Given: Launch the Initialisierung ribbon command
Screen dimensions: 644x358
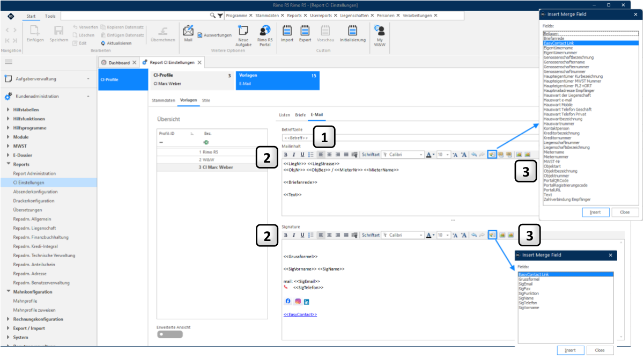Looking at the screenshot, I should 352,34.
